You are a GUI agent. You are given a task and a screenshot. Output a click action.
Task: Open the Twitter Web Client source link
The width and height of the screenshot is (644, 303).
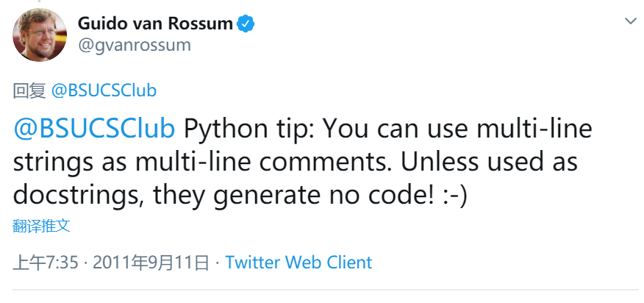coord(298,263)
